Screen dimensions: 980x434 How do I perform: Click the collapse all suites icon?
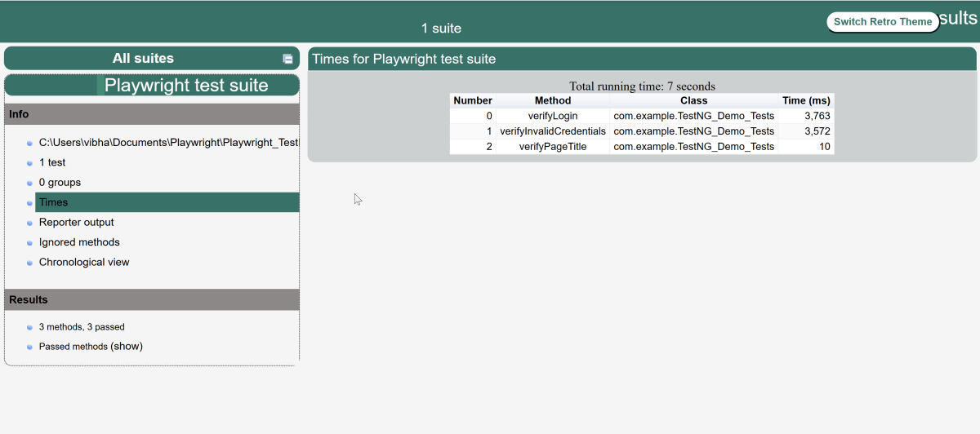287,59
